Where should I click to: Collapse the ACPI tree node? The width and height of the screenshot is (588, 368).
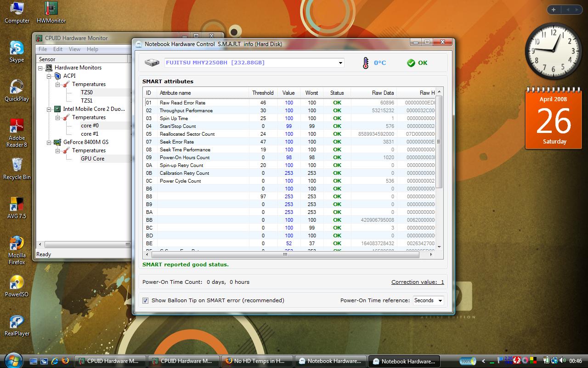[x=49, y=76]
